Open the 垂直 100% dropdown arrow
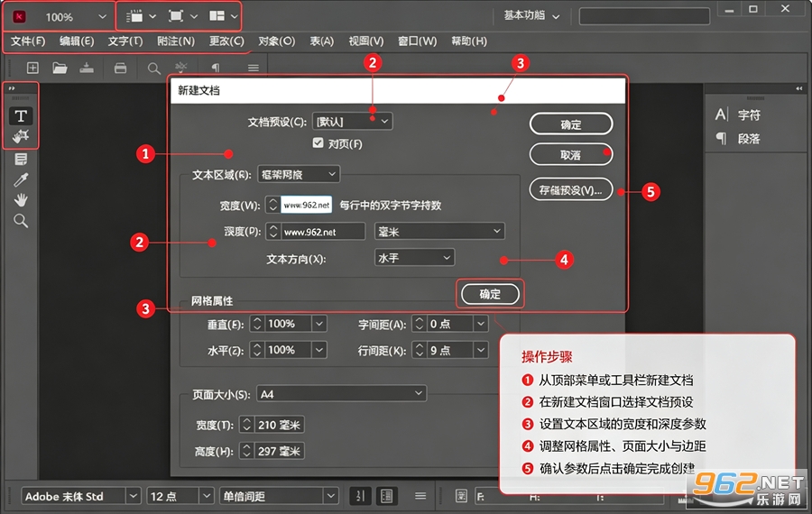 tap(319, 324)
